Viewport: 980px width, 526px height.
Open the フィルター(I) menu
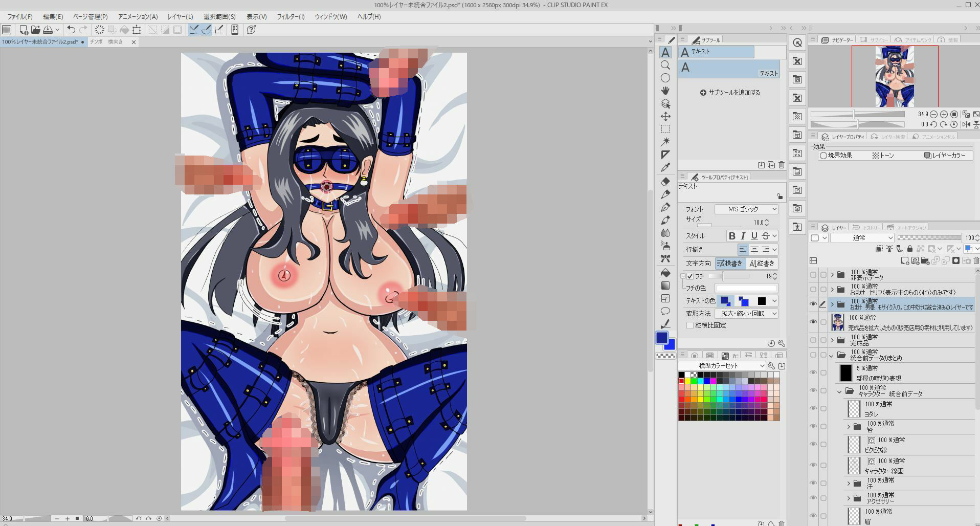[291, 16]
